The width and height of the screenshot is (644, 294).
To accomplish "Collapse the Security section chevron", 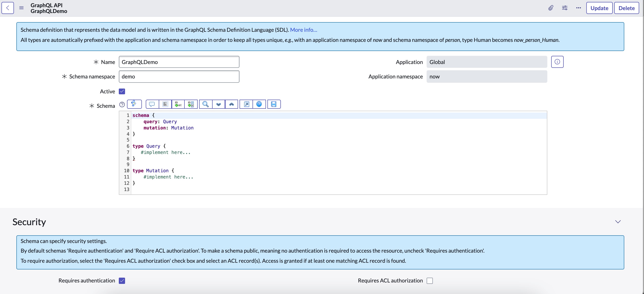I will 618,222.
